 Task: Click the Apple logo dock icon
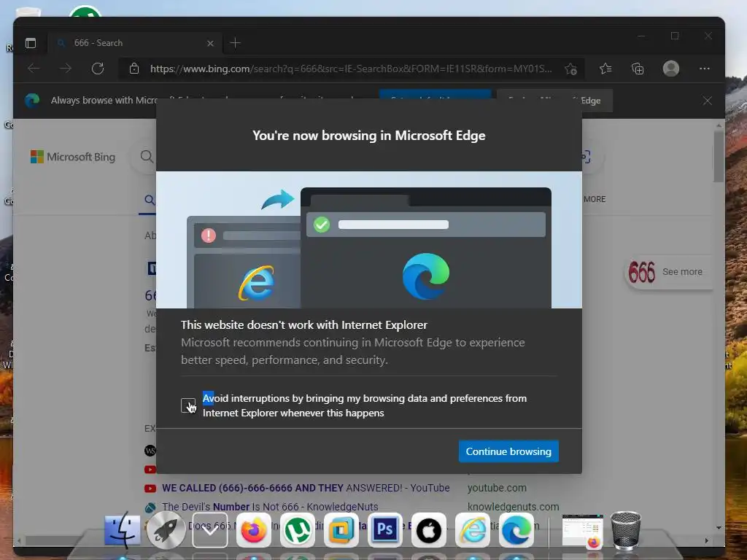click(429, 530)
